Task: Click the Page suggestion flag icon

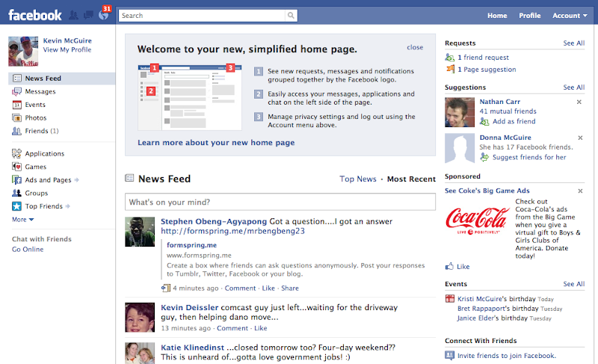Action: click(451, 69)
